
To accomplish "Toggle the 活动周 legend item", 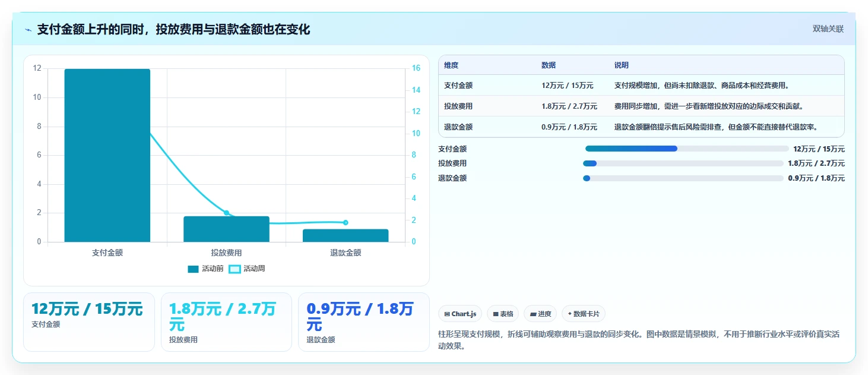I will coord(247,269).
